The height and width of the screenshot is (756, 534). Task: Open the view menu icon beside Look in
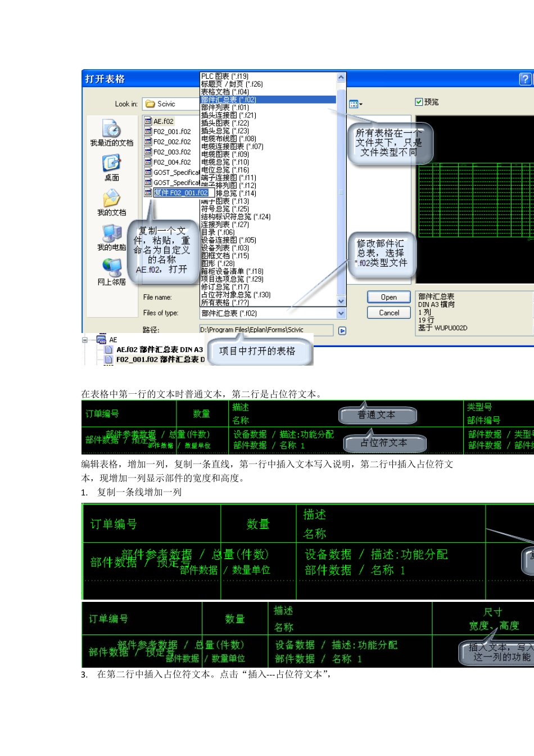tap(355, 104)
